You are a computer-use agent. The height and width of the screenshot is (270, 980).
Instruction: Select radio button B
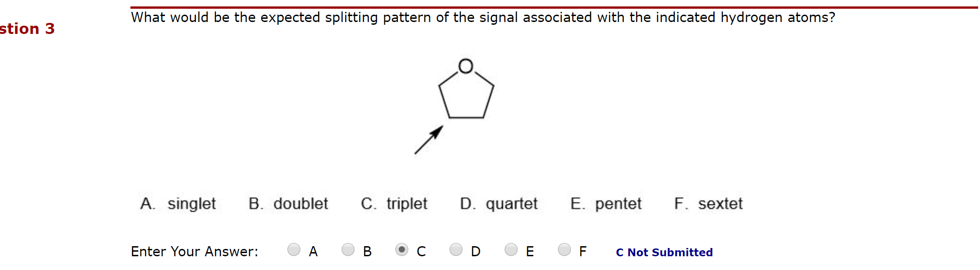coord(348,250)
